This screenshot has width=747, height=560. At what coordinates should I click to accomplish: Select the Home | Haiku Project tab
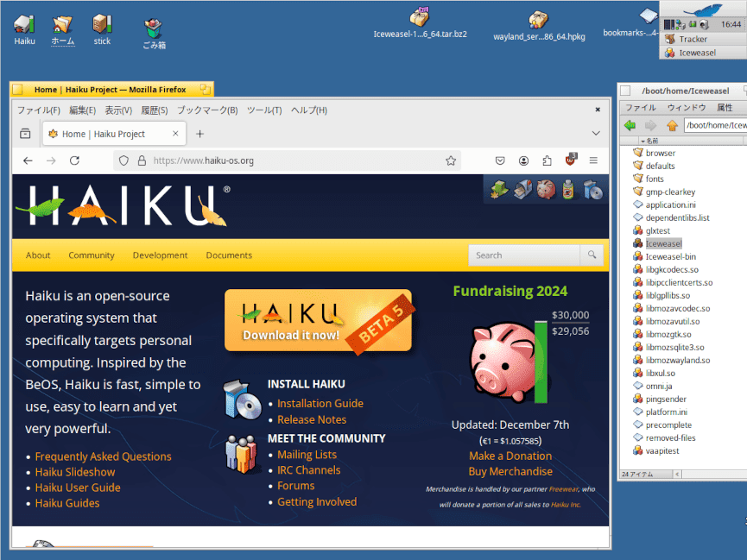[x=114, y=134]
